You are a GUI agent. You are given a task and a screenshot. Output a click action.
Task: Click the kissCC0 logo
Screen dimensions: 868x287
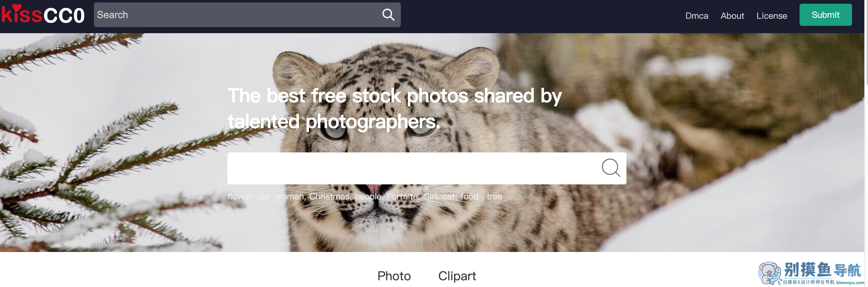(43, 14)
